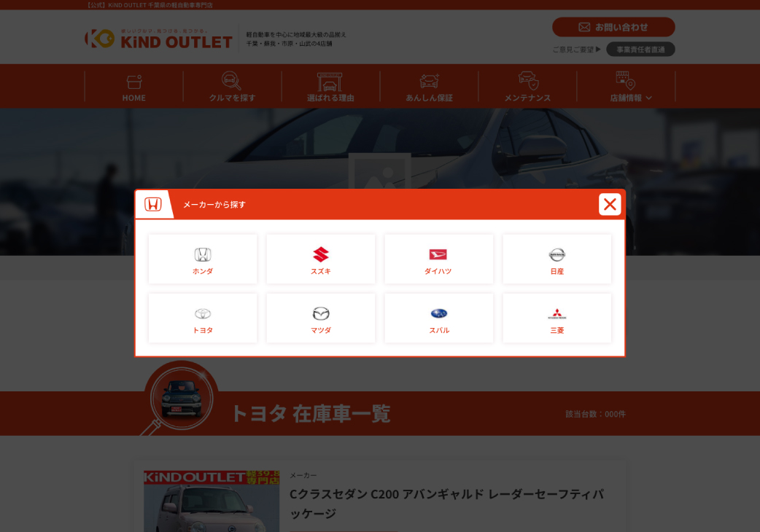Open the メンテナンス navigation item

[x=527, y=87]
